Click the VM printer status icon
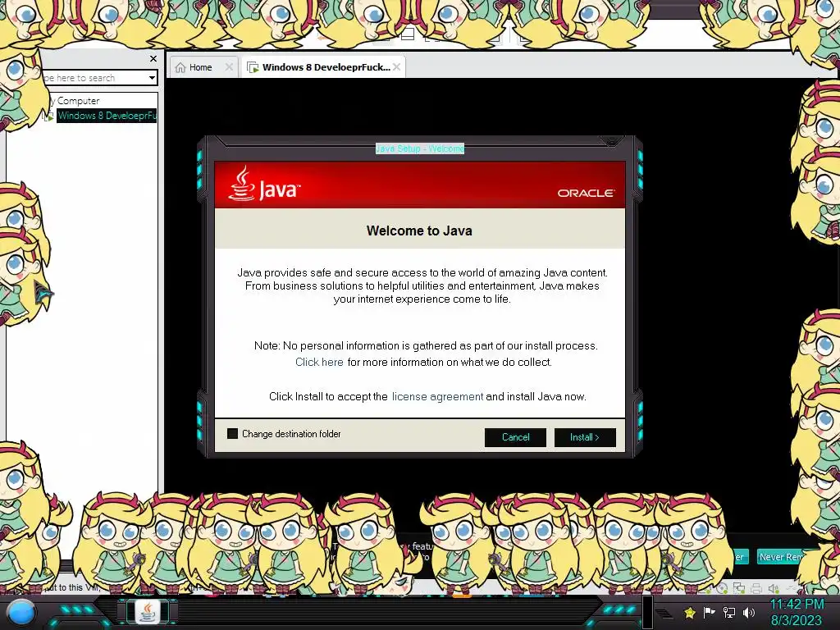Screen dimensions: 840x630 pyautogui.click(x=756, y=588)
